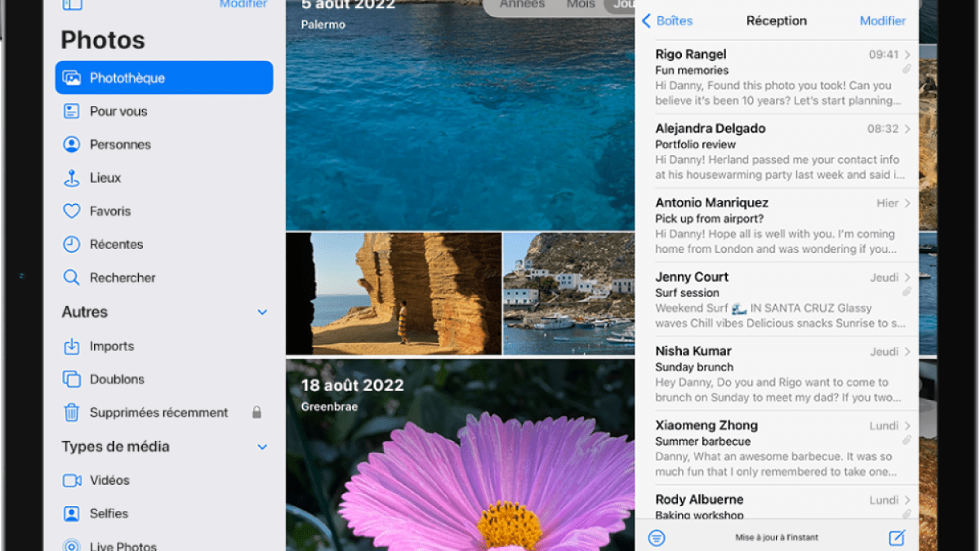Open the Imports album

tap(111, 346)
